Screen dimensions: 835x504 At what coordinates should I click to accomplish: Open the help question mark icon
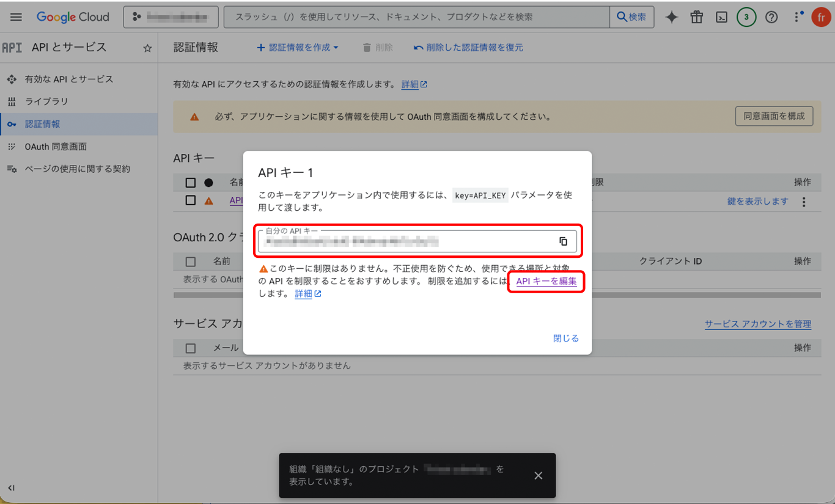[x=771, y=17]
